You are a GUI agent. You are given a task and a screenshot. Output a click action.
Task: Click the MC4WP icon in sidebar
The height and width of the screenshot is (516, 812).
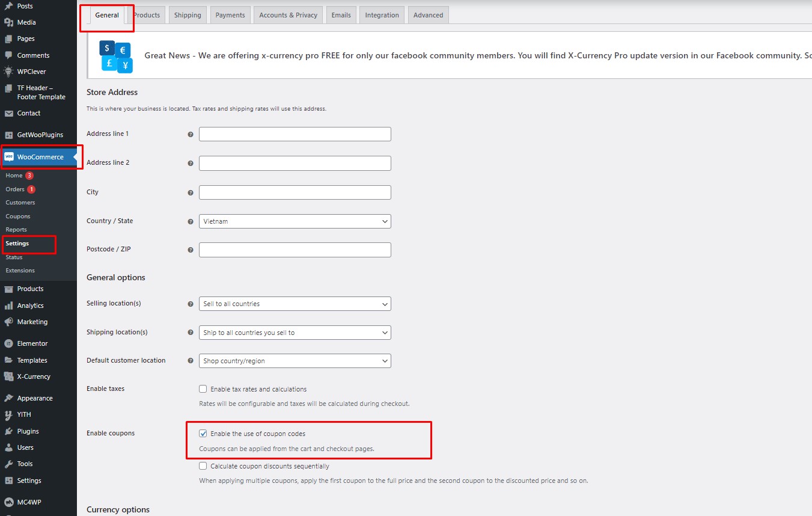point(8,502)
